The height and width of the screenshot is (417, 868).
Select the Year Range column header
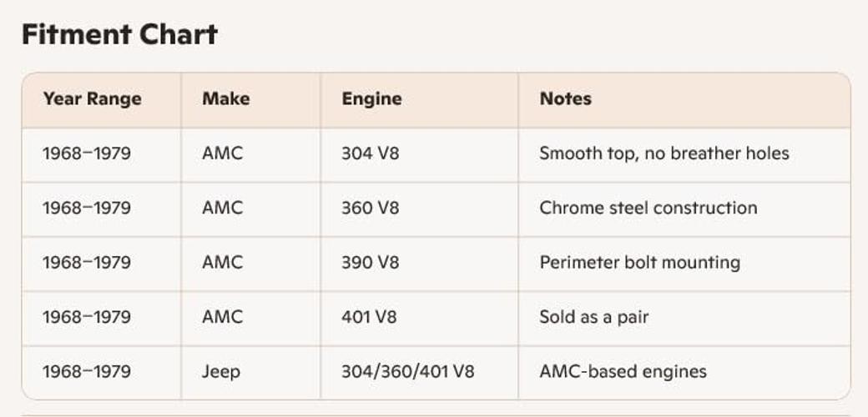93,99
